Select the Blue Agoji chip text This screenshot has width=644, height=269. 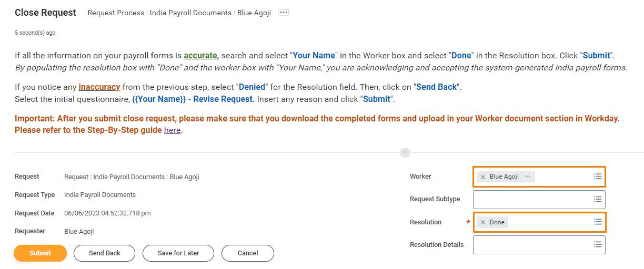pos(504,177)
